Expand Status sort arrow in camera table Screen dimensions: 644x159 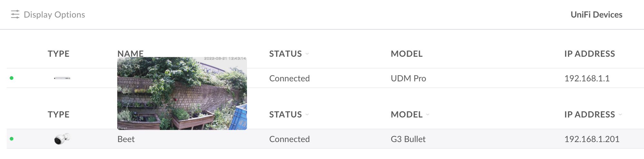tap(307, 115)
